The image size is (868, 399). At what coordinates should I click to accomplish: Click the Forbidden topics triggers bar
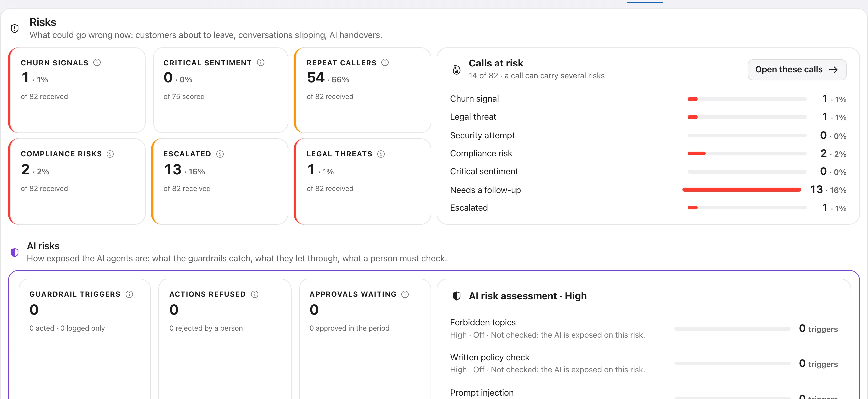click(x=732, y=329)
